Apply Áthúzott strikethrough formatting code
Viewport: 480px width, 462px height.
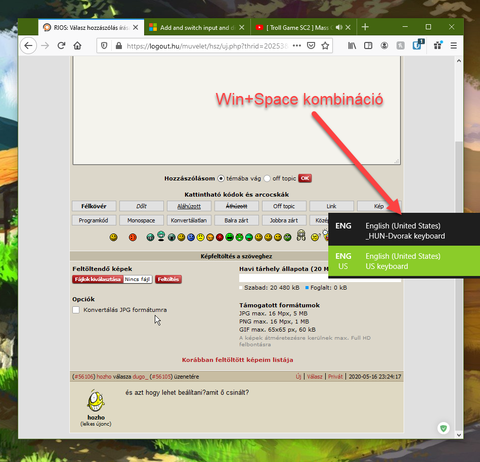point(236,206)
